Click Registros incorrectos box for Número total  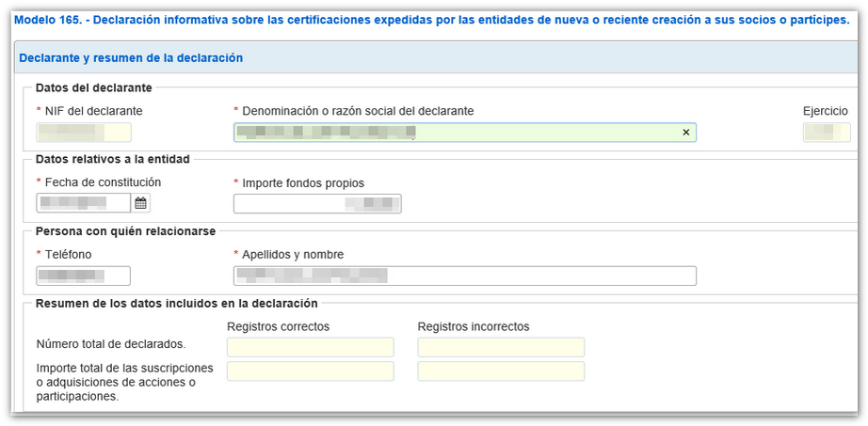[501, 347]
